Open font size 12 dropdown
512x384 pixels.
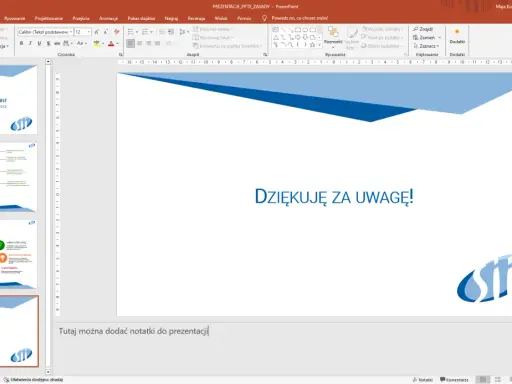pyautogui.click(x=89, y=32)
